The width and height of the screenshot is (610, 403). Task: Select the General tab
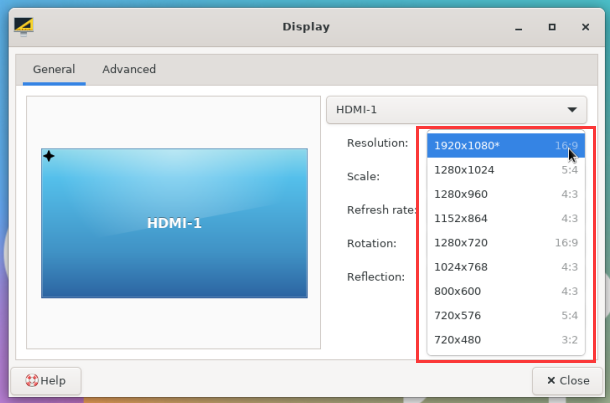(x=54, y=69)
